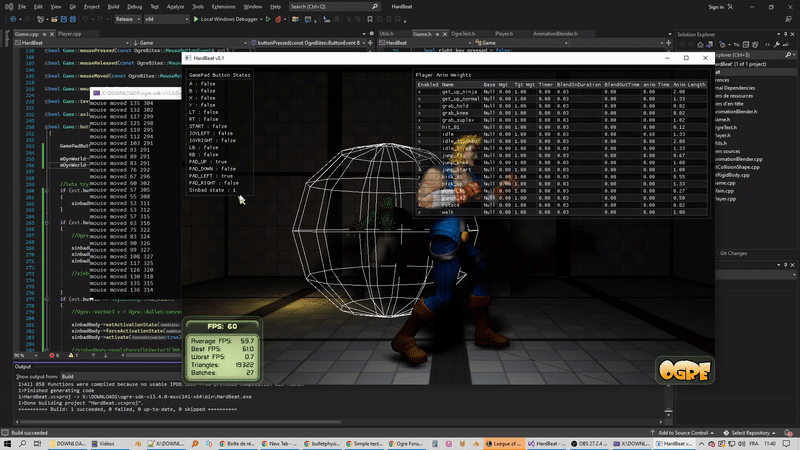The height and width of the screenshot is (450, 800).
Task: Start Without Debugging using outlined play icon
Action: [x=268, y=19]
